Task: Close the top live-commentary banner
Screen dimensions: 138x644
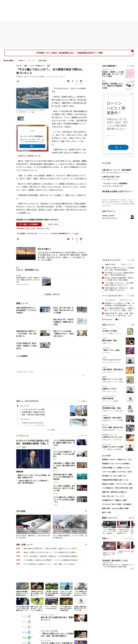Action: (132, 51)
